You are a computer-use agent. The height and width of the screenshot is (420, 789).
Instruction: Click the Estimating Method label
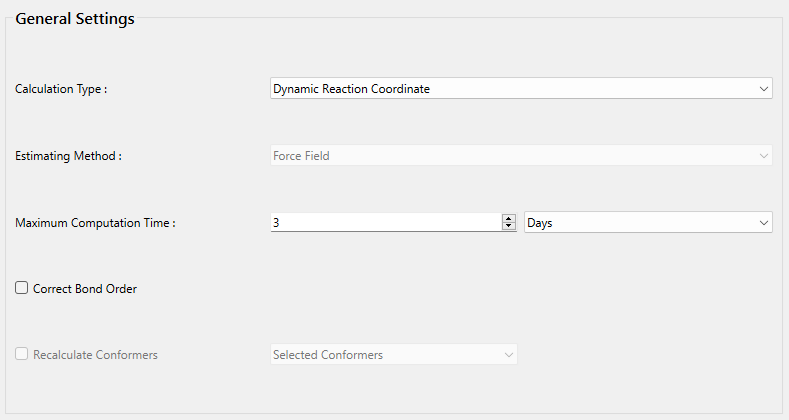pos(68,156)
